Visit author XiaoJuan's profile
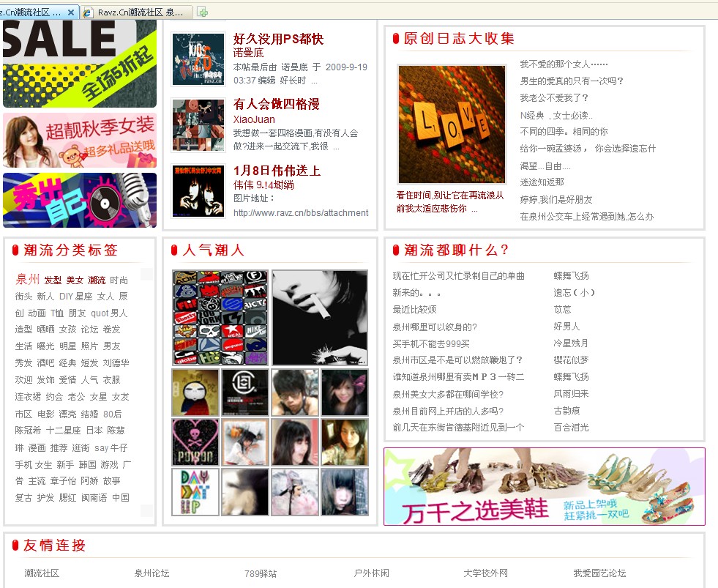 coord(254,119)
